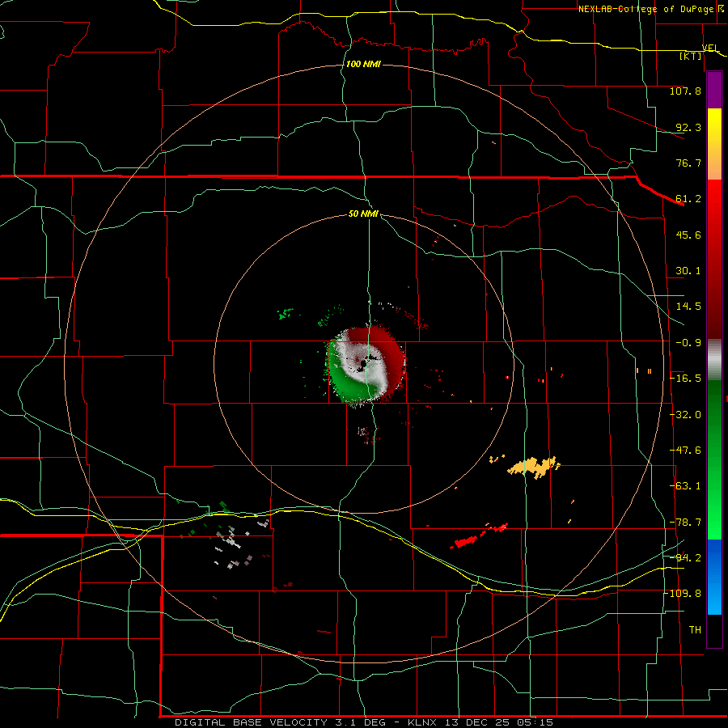Image resolution: width=728 pixels, height=728 pixels.
Task: Select the -47.6 scale value
Action: click(x=685, y=451)
